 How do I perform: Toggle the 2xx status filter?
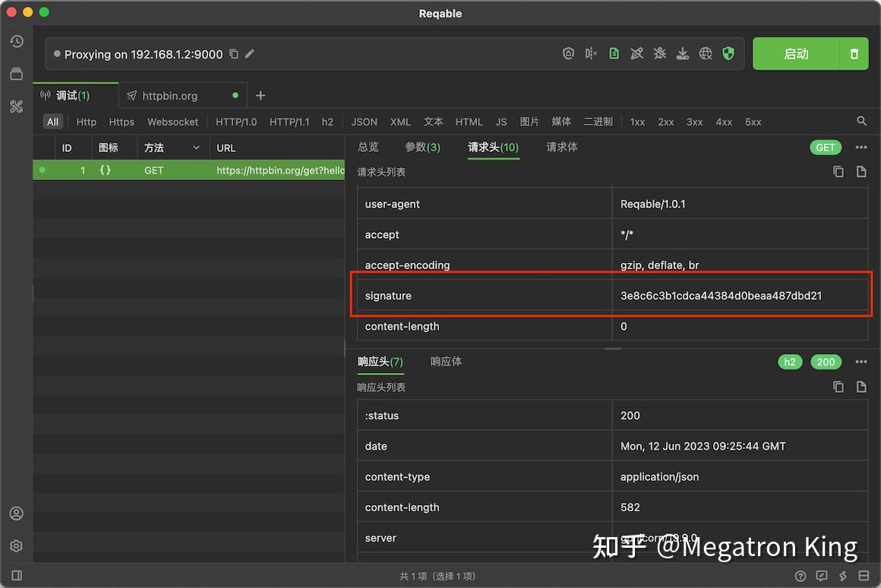(665, 122)
